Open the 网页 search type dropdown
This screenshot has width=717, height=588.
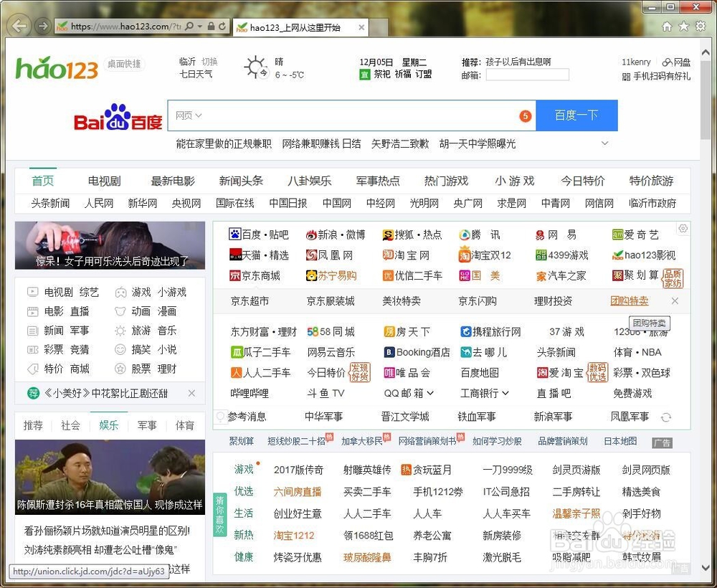click(x=189, y=115)
